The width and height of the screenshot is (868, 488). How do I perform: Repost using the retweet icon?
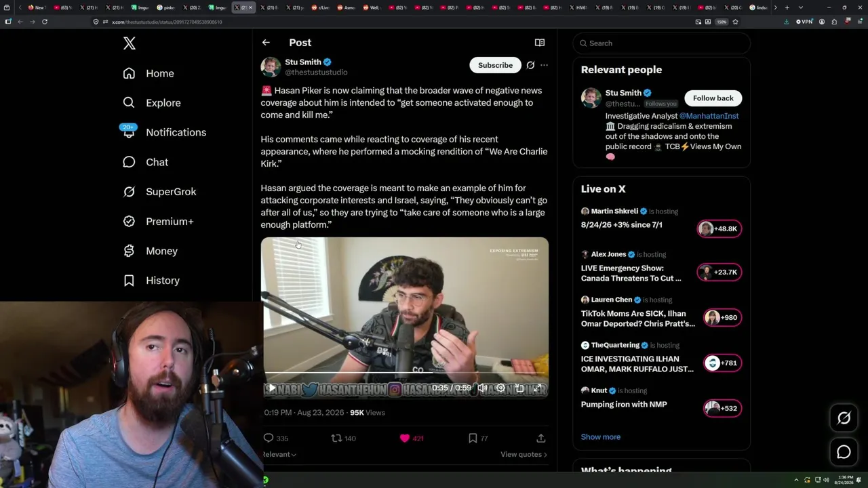336,439
